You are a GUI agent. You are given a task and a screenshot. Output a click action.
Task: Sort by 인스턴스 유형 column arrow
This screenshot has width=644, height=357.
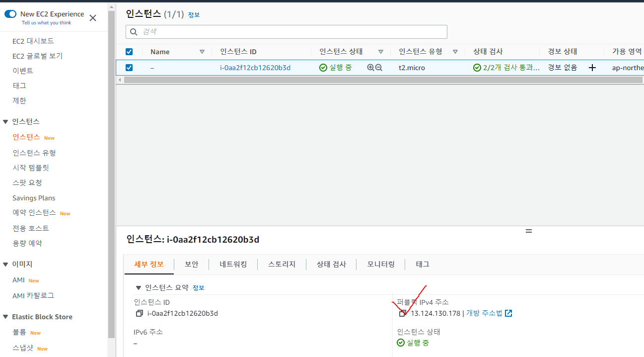455,52
